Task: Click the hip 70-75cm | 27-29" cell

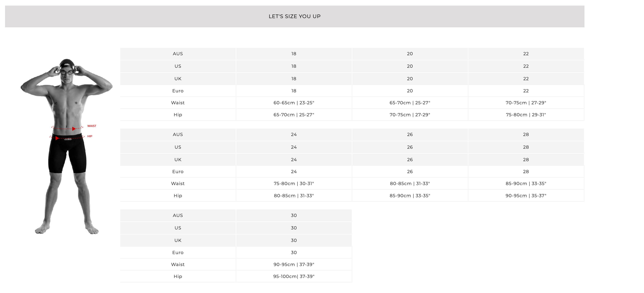Action: (x=410, y=115)
